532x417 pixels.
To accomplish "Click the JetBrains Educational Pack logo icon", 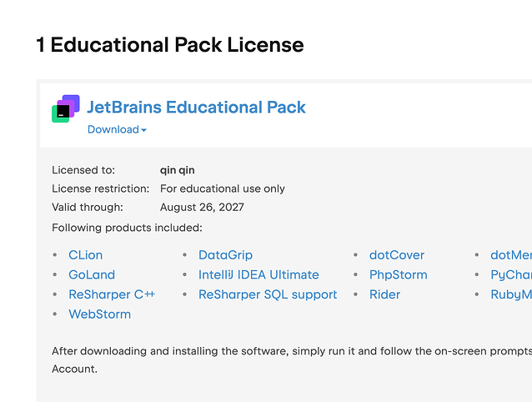I will click(x=66, y=108).
